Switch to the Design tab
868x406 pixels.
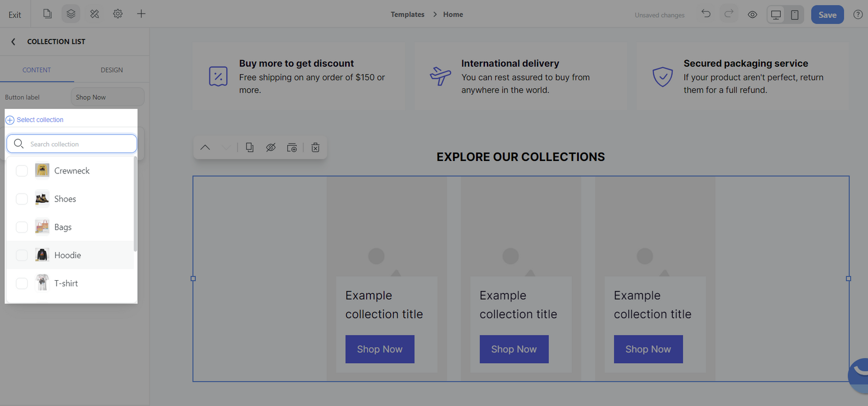point(112,70)
